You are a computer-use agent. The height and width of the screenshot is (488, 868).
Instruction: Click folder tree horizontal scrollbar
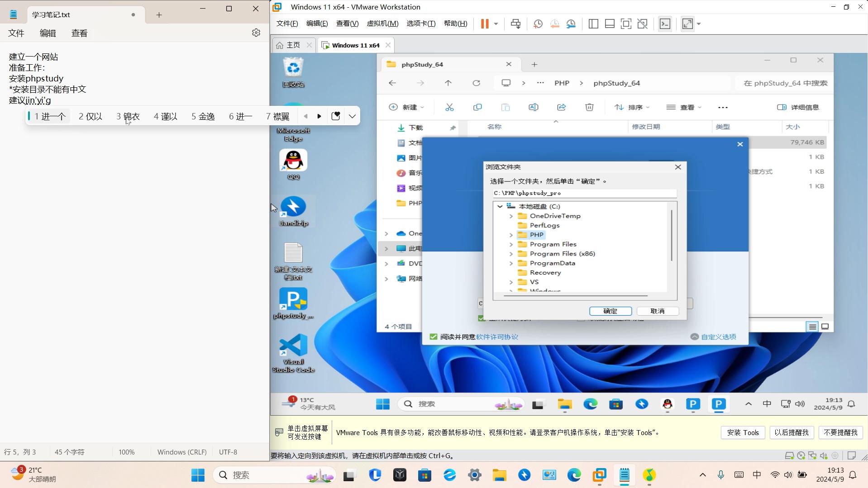click(575, 296)
